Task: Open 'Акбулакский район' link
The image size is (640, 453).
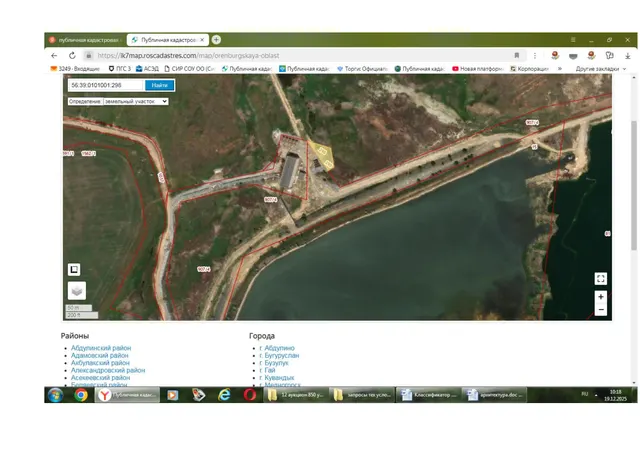Action: click(100, 363)
